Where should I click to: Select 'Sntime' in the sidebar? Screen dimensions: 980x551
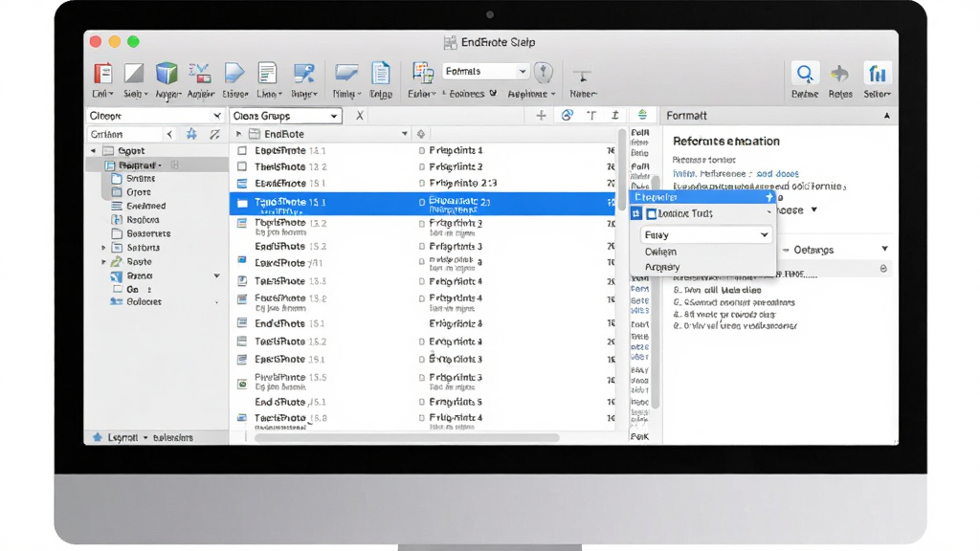[141, 178]
